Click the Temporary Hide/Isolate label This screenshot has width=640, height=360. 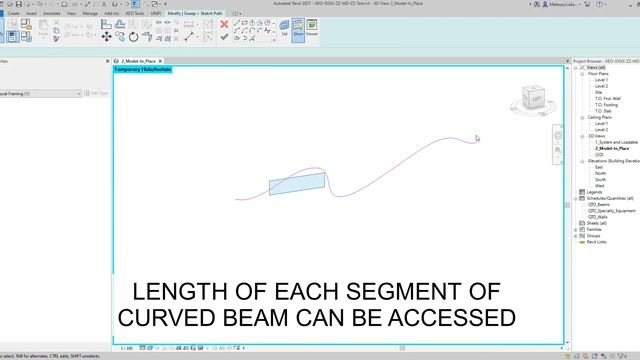[x=142, y=69]
